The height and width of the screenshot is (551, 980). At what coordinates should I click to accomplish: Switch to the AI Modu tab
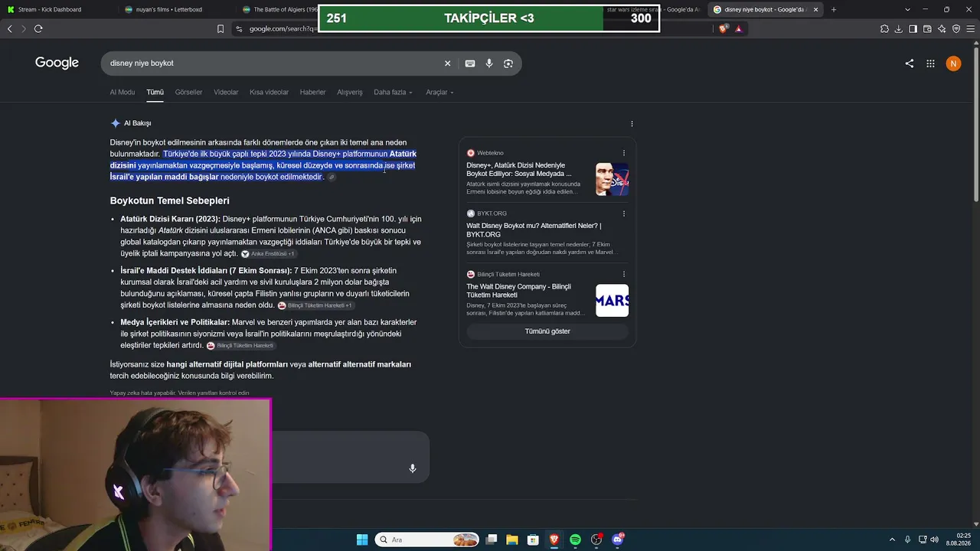pyautogui.click(x=122, y=93)
